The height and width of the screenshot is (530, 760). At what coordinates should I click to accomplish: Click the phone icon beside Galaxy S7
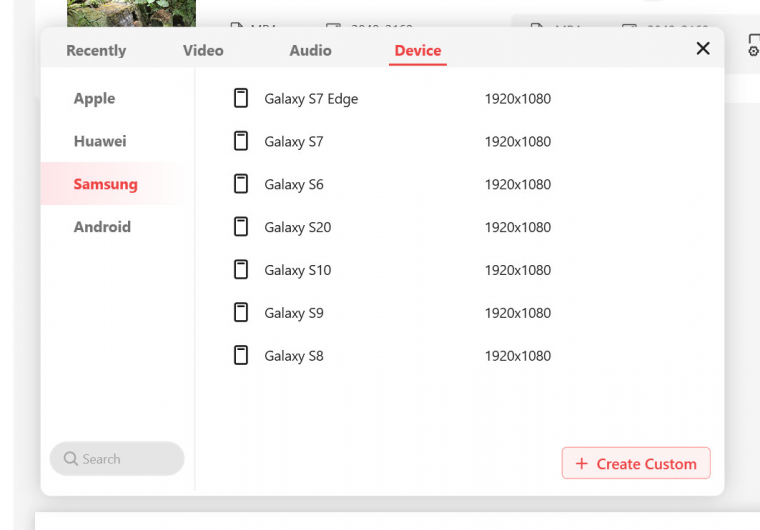pyautogui.click(x=241, y=141)
